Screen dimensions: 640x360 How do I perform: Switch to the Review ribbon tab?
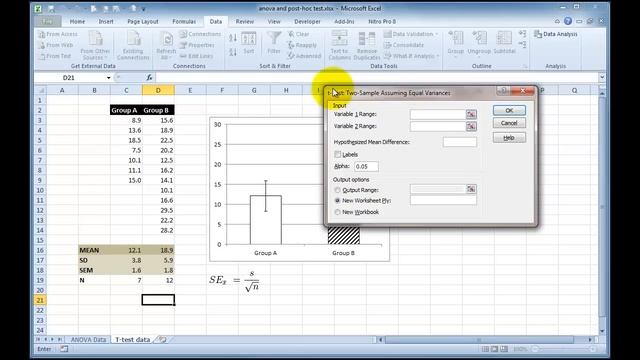244,22
